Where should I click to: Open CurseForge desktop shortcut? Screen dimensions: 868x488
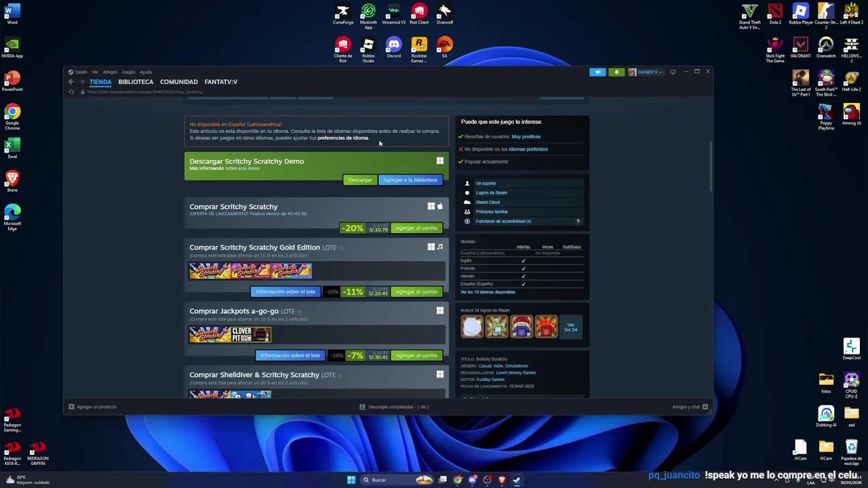coord(342,14)
